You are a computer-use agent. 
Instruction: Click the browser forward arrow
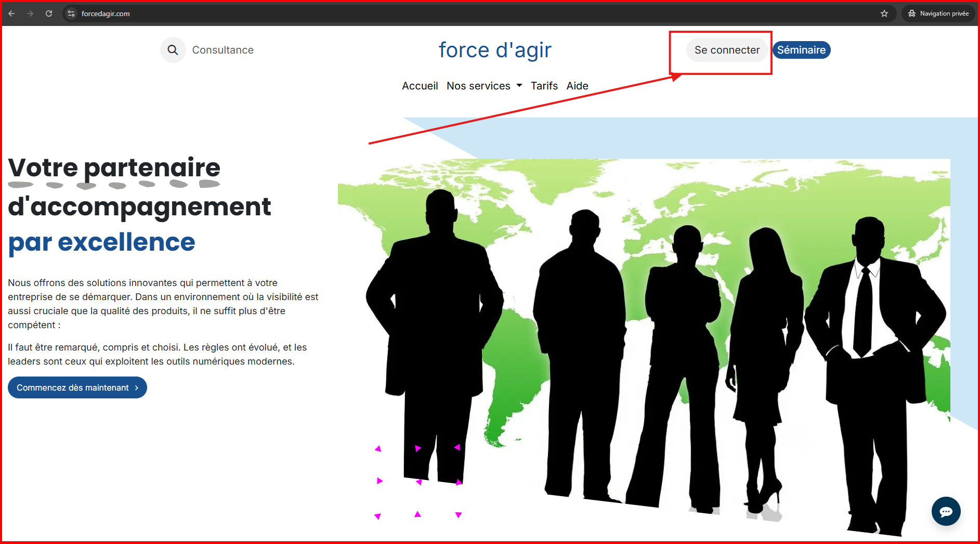point(30,14)
